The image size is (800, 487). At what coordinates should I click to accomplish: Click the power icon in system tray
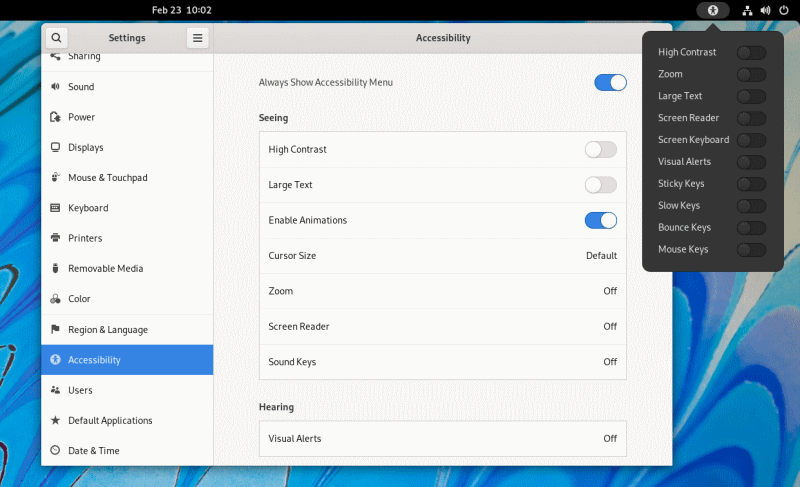point(783,10)
